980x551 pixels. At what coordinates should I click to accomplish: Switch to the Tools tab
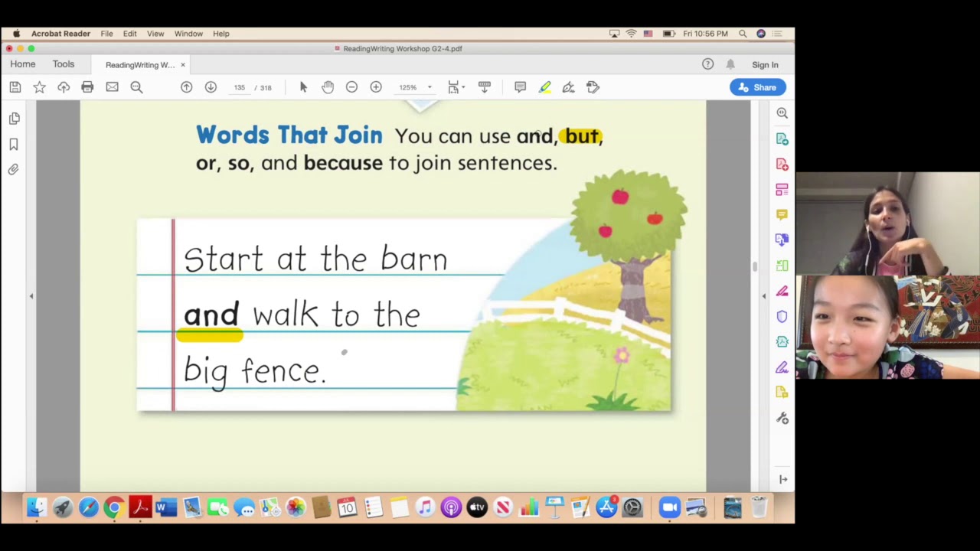[64, 64]
